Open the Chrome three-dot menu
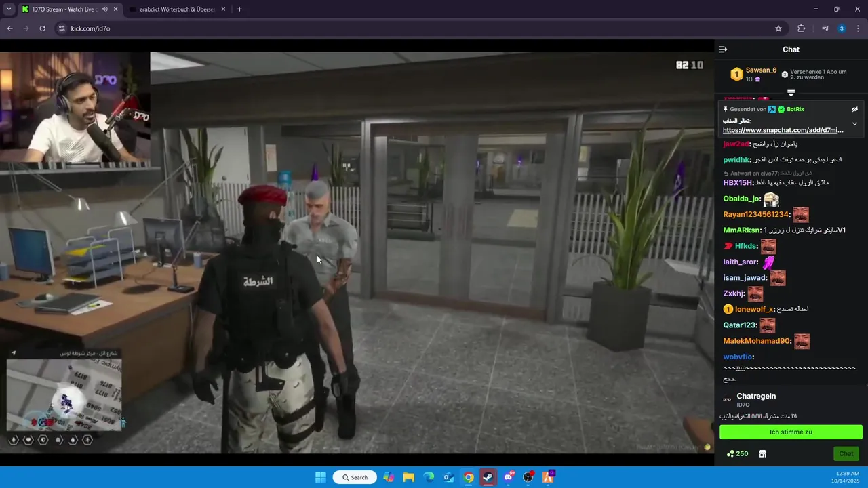The image size is (868, 488). [x=858, y=28]
